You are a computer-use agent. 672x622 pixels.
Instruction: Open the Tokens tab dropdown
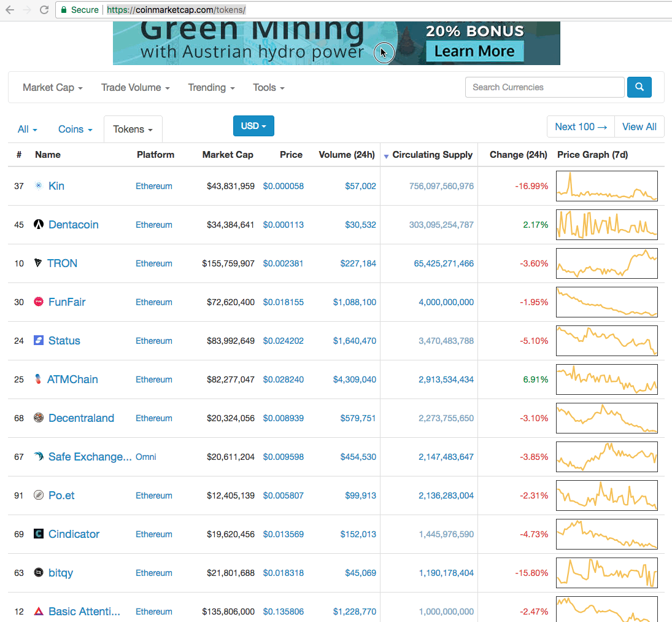pos(133,129)
